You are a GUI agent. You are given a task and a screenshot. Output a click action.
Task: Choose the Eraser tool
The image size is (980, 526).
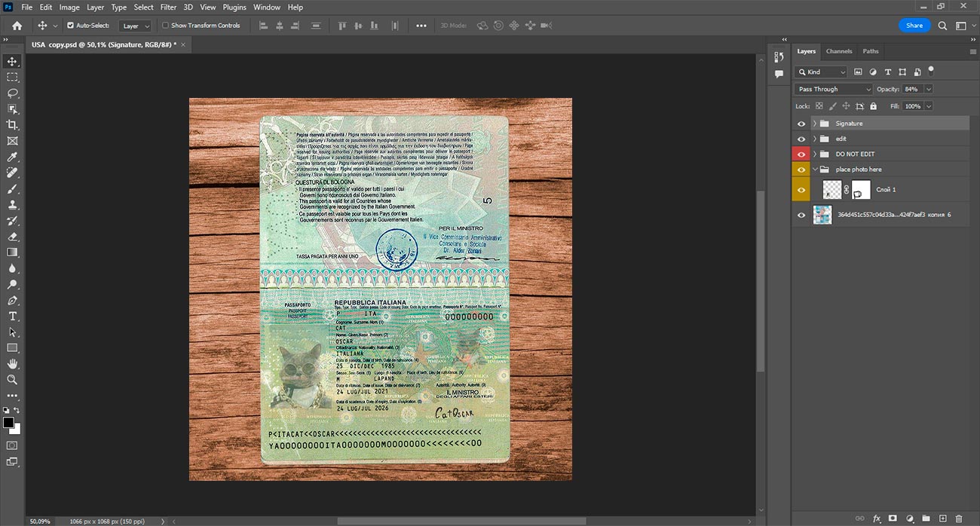tap(12, 237)
